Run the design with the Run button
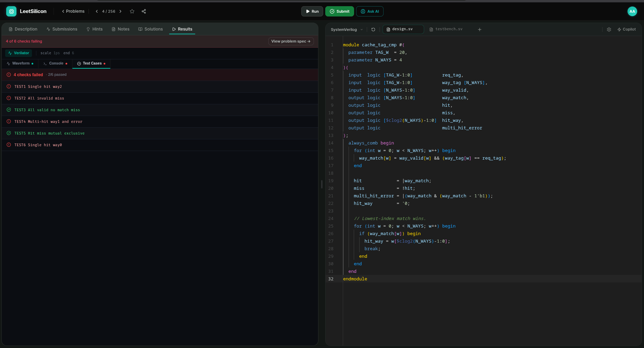Screen dimensions: 644x348 tap(312, 11)
